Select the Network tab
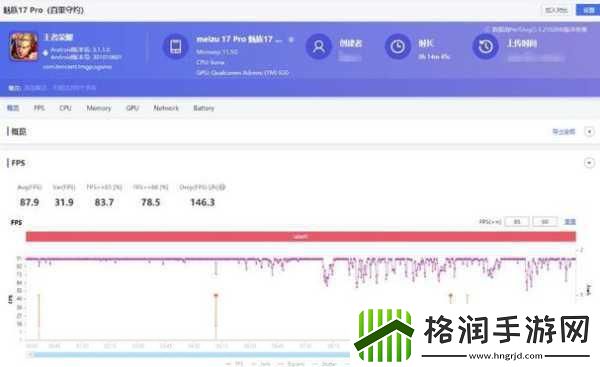600x367 pixels. click(x=166, y=108)
